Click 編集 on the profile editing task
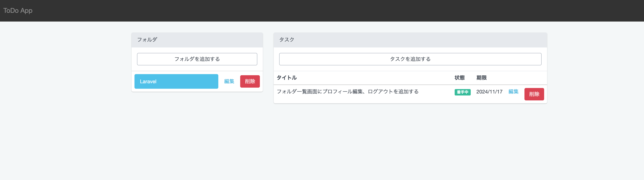The height and width of the screenshot is (180, 644). (x=513, y=92)
